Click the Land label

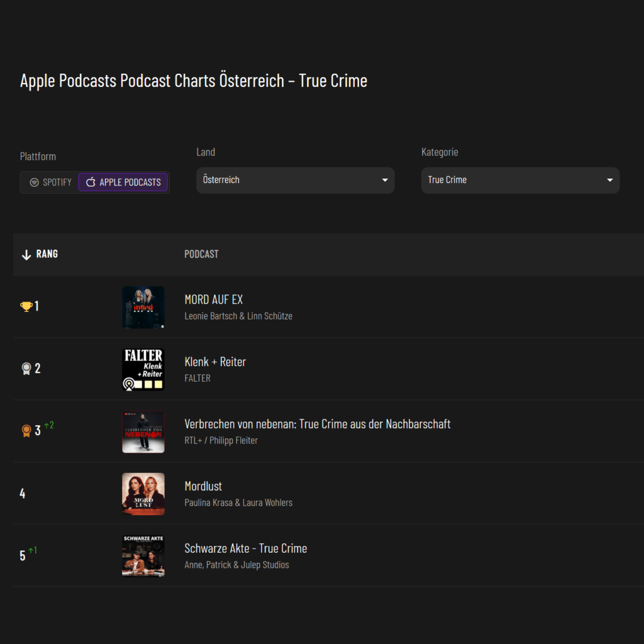[206, 152]
